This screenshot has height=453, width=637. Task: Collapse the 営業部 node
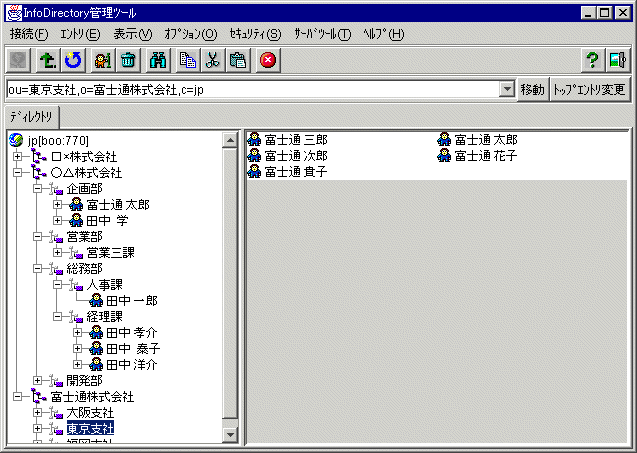coord(37,236)
